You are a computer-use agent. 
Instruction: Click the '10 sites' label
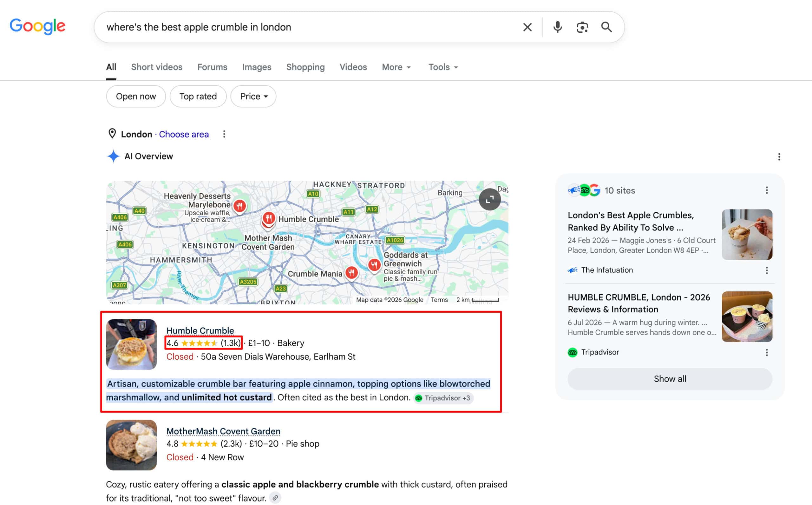click(x=620, y=190)
